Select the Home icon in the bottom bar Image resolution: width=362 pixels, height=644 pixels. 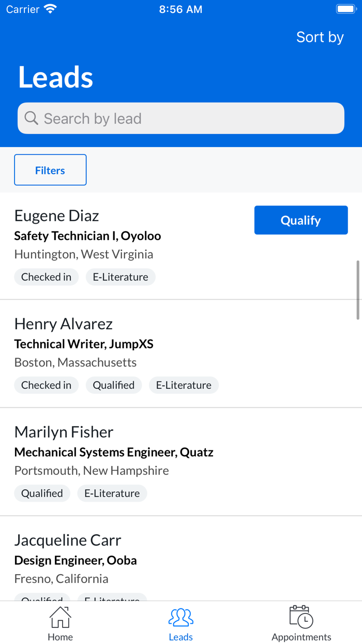click(x=60, y=617)
